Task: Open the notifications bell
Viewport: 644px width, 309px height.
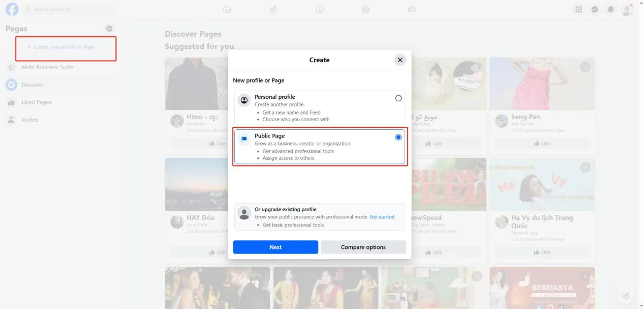Action: 611,9
